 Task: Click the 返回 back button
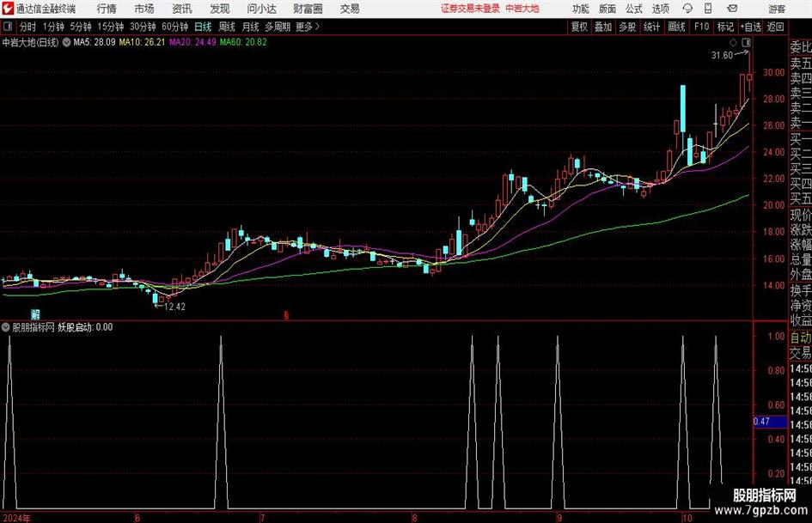775,27
